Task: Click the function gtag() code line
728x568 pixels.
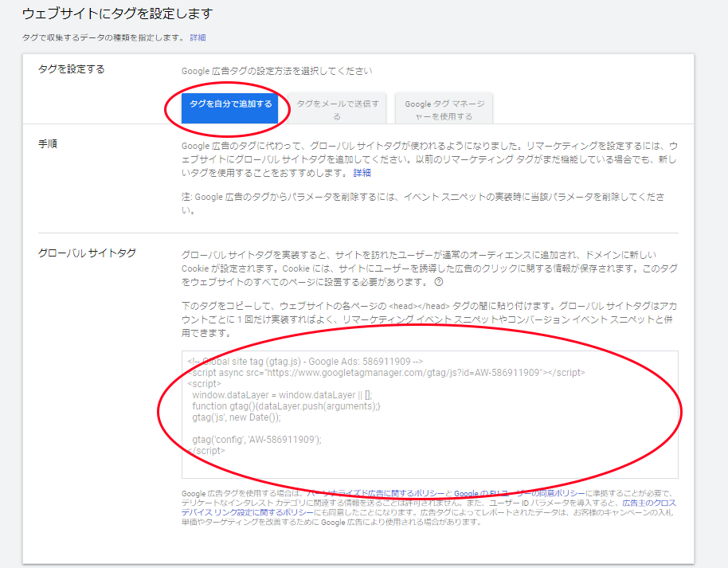Action: pyautogui.click(x=286, y=406)
